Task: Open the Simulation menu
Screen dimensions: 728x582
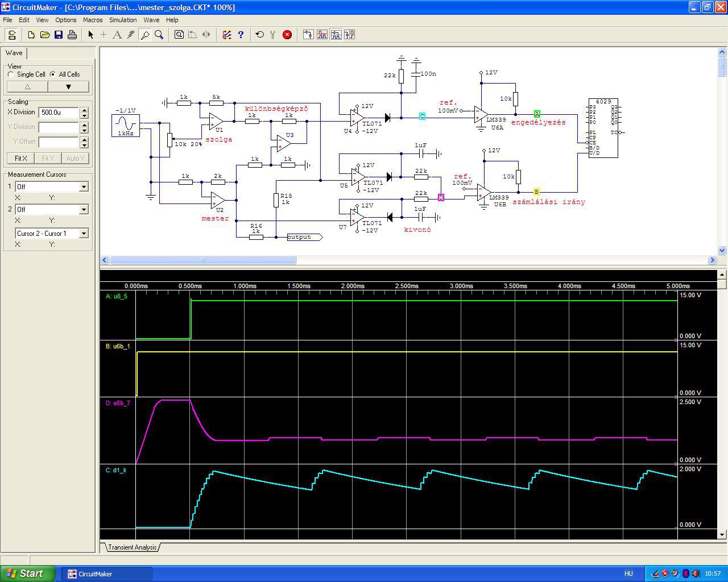Action: [123, 20]
